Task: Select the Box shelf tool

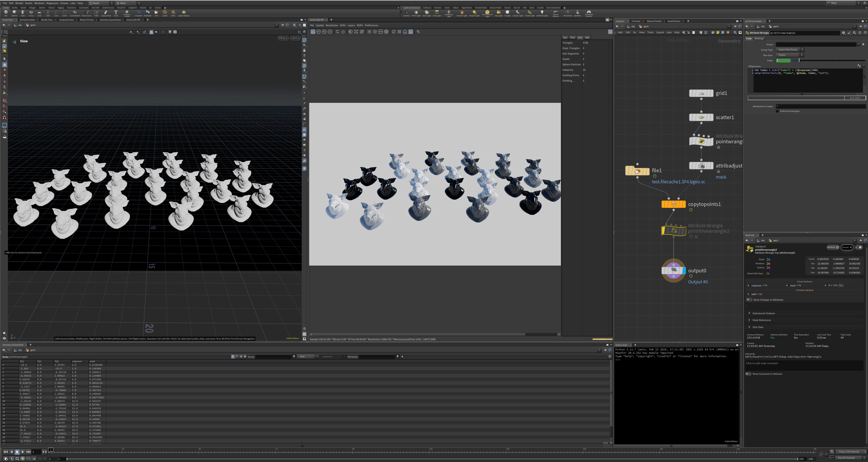Action: (6, 13)
